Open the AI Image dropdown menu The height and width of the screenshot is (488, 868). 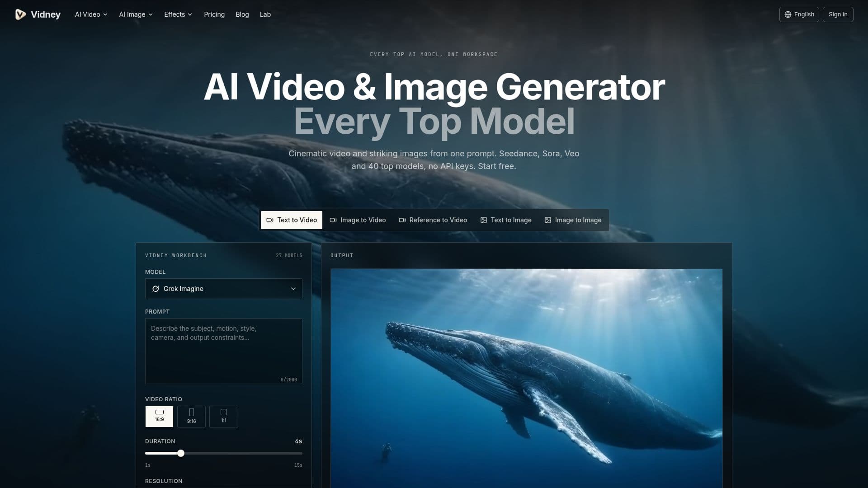pos(136,14)
